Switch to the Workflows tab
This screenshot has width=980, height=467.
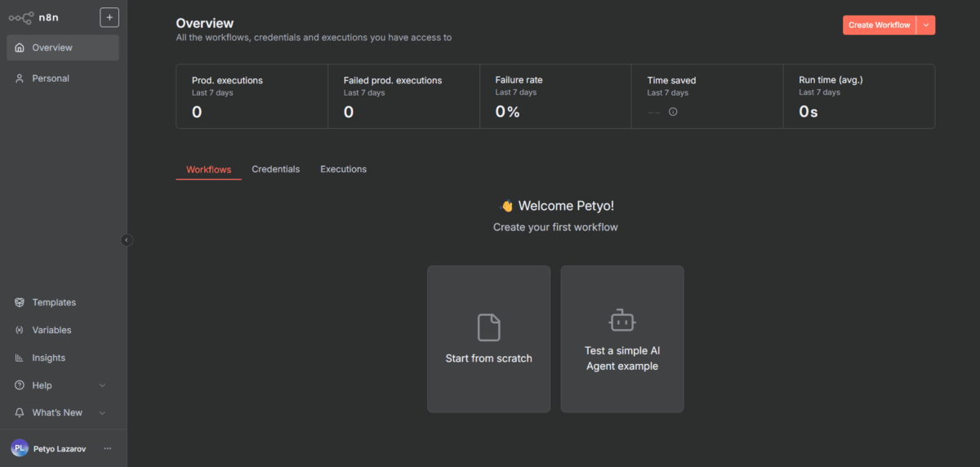(x=208, y=170)
